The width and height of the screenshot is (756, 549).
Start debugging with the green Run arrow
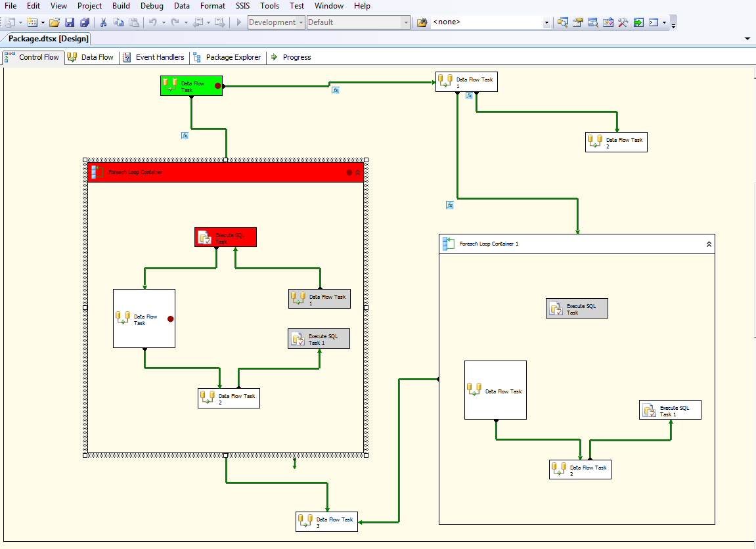(x=238, y=22)
